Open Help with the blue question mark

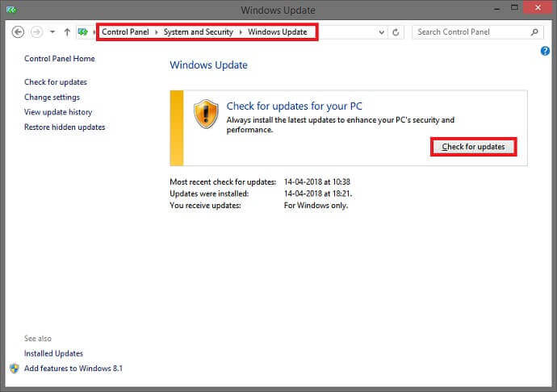coord(545,51)
